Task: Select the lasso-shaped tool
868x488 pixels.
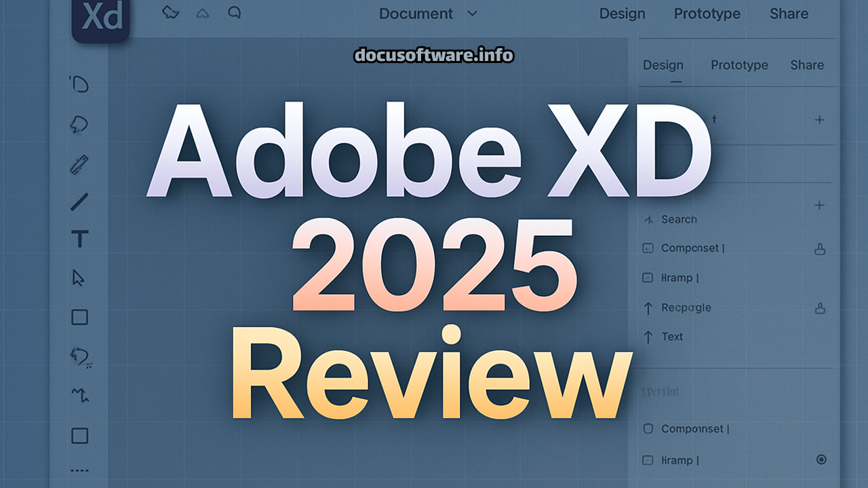Action: coord(79,124)
